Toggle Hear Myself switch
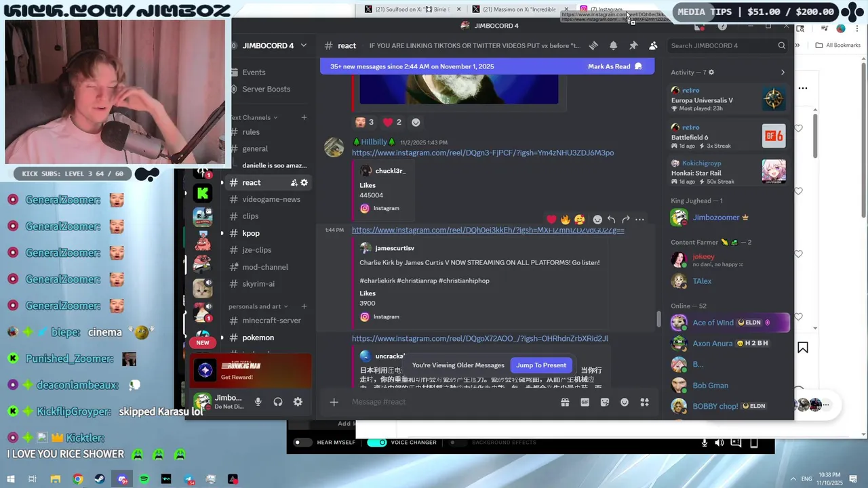The width and height of the screenshot is (868, 488). [302, 443]
